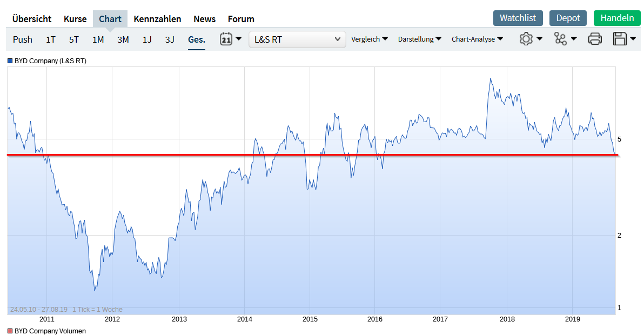
Task: Click the blue BYD Company legend square
Action: click(10, 61)
